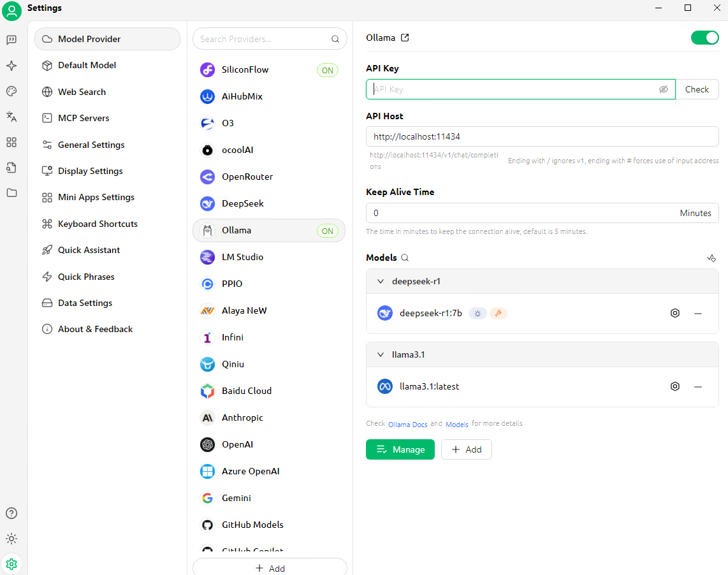728x575 pixels.
Task: Select the Alaya NeW provider
Action: tap(269, 310)
